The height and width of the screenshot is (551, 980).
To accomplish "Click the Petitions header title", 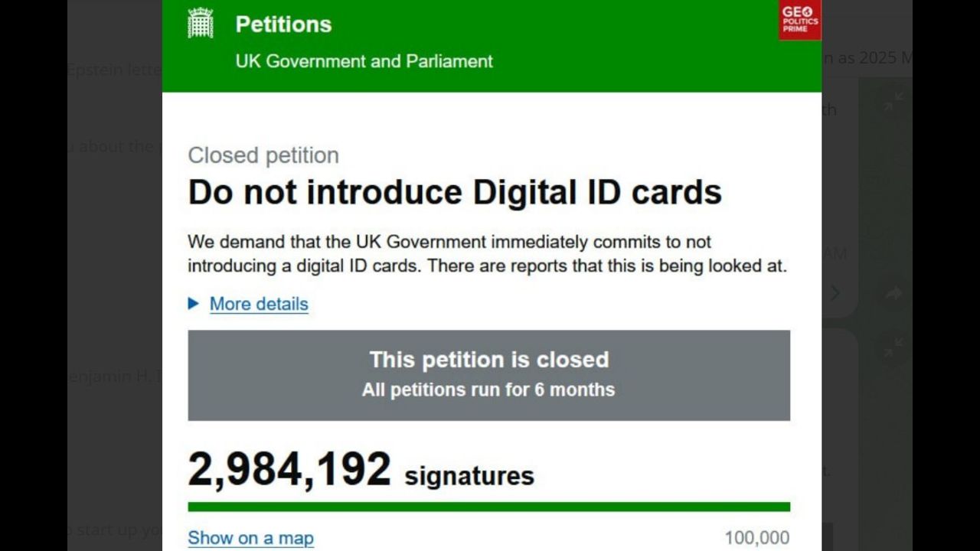I will pyautogui.click(x=283, y=24).
